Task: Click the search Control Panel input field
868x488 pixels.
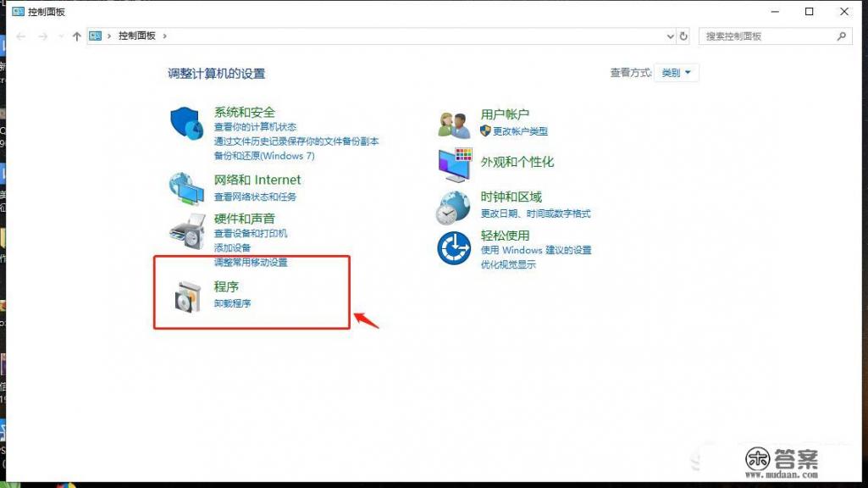Action: tap(762, 36)
